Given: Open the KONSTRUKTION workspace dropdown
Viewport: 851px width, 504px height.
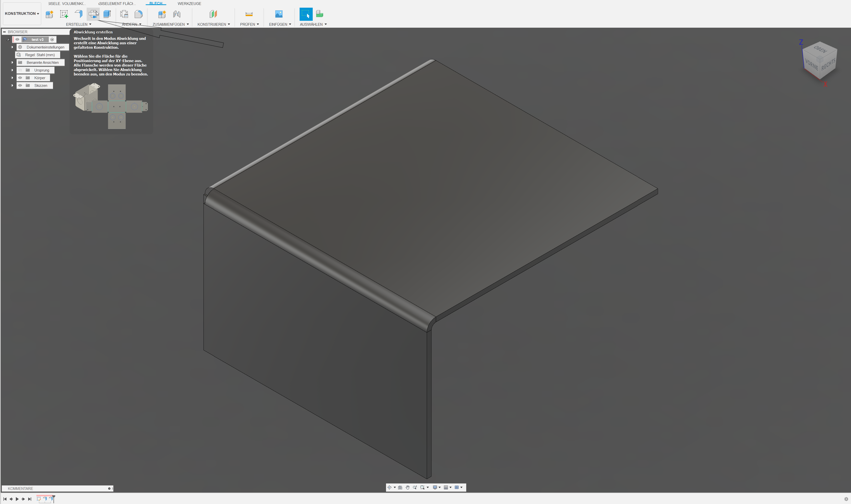Looking at the screenshot, I should tap(22, 14).
